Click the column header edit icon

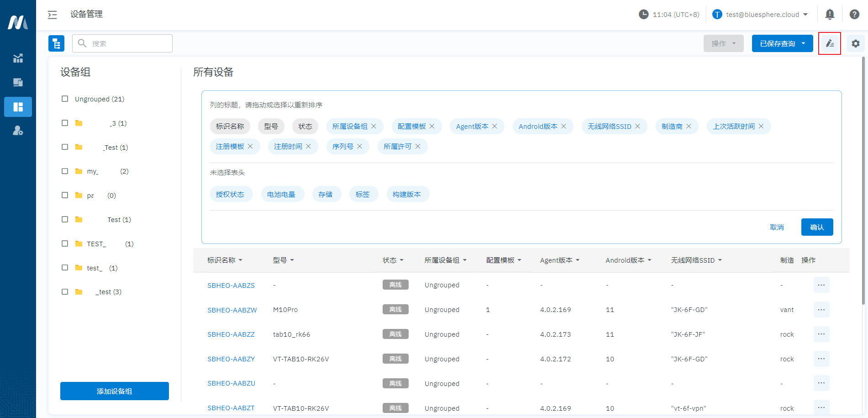[829, 43]
